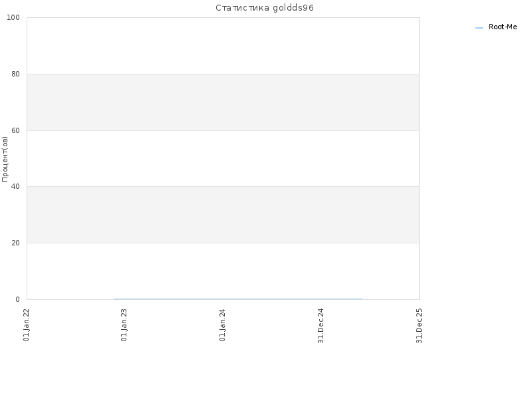The image size is (532, 399).
Task: Click the 60 y-axis tick label
Action: [x=15, y=130]
